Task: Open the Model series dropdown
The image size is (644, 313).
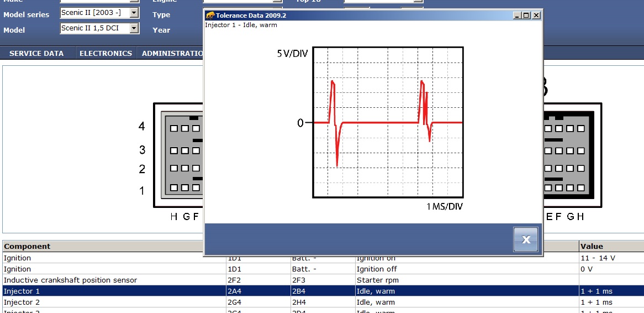Action: pyautogui.click(x=134, y=13)
